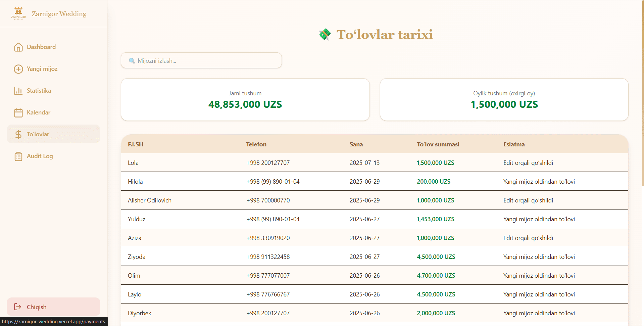Open Statistika bar chart icon
The width and height of the screenshot is (644, 326).
18,91
